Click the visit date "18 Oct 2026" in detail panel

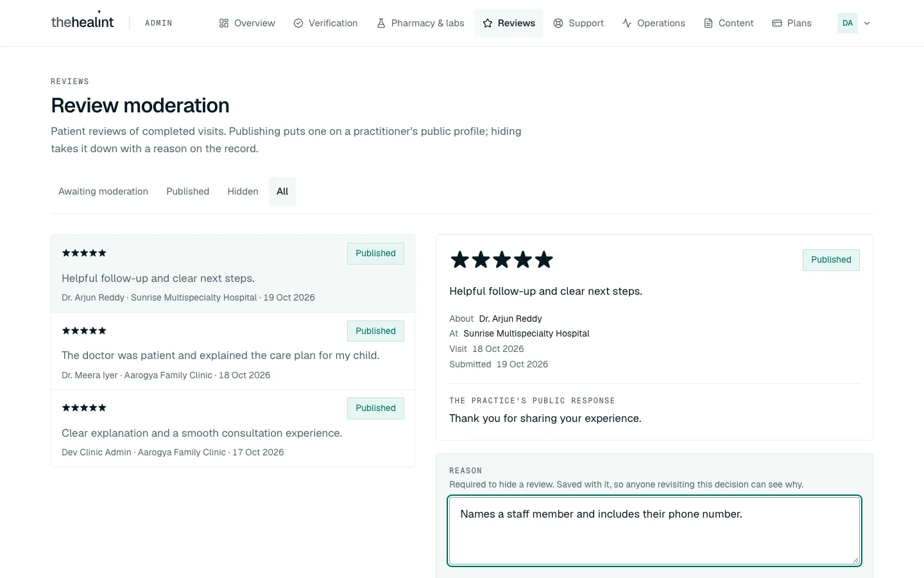pyautogui.click(x=498, y=349)
